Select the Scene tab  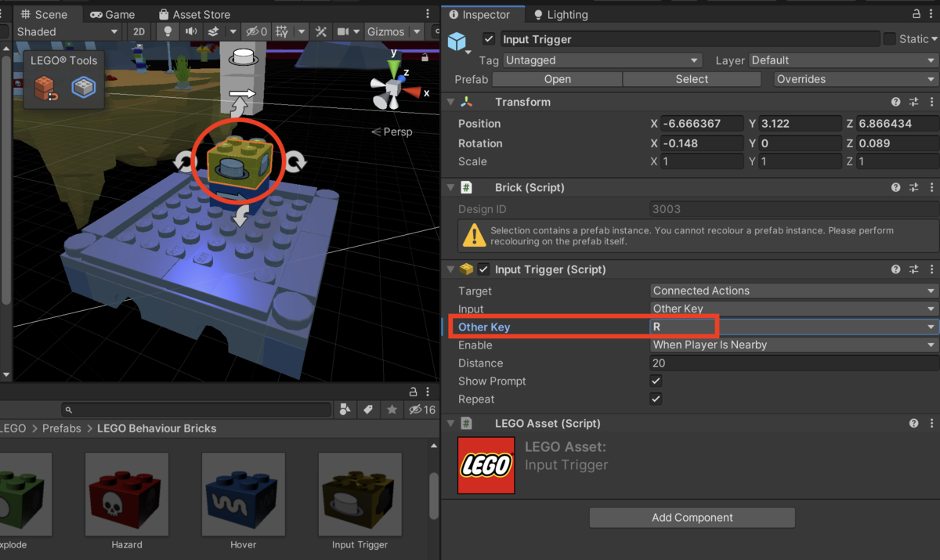tap(44, 14)
